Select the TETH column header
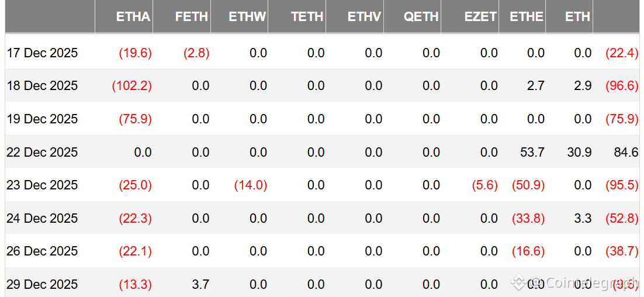Screen dimensions: 644x297 (x=307, y=17)
